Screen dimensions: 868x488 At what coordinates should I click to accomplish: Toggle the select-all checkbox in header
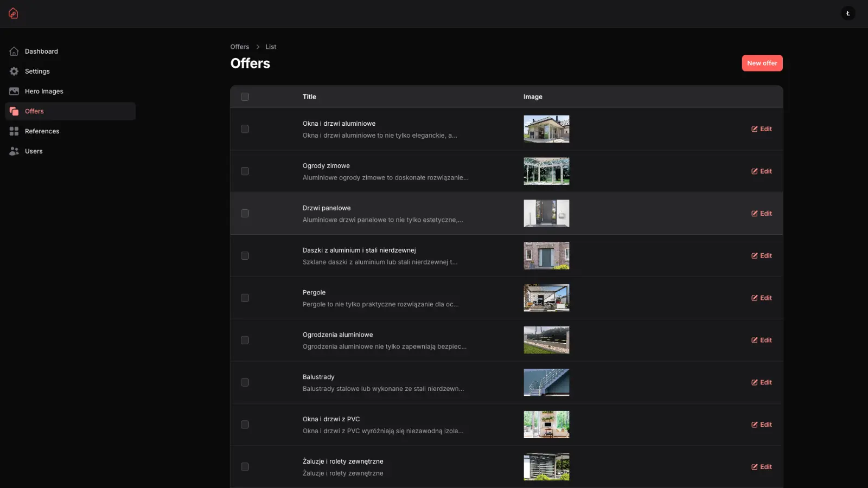pos(245,97)
